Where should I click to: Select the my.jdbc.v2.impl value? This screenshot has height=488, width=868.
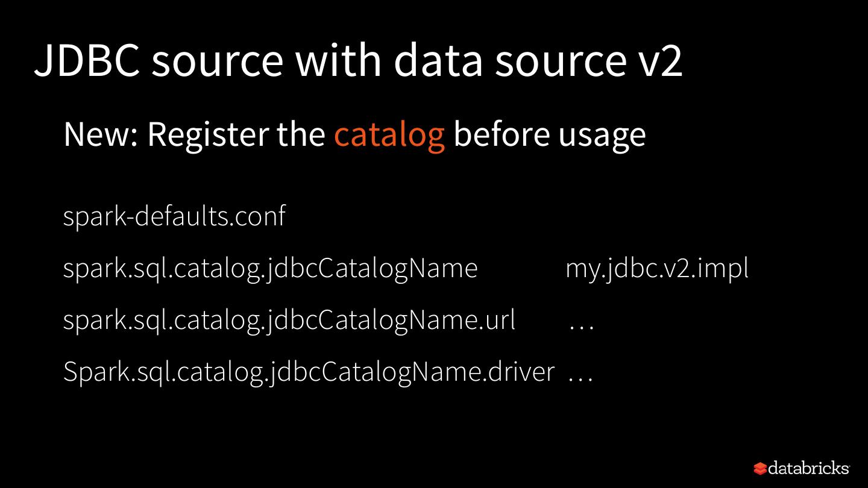(657, 268)
